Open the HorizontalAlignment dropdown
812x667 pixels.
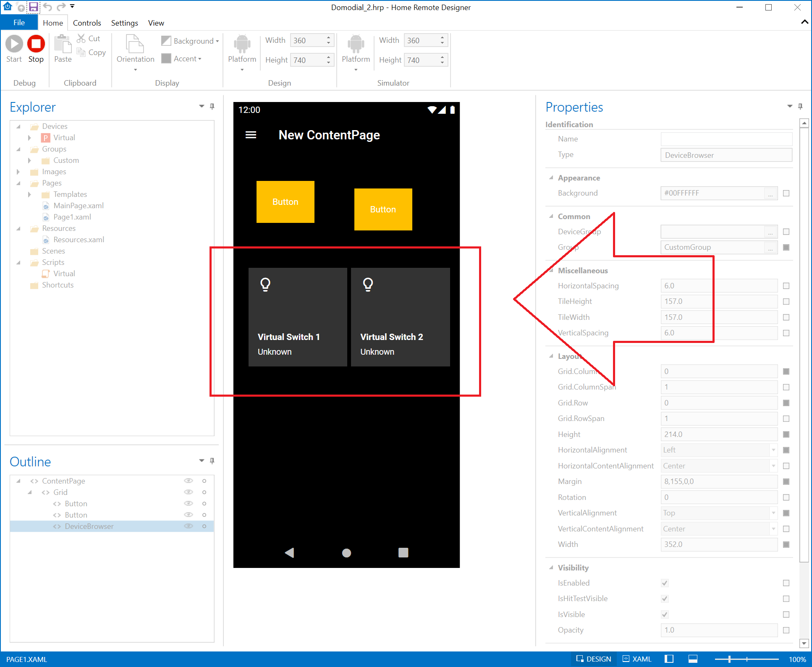[x=773, y=450]
